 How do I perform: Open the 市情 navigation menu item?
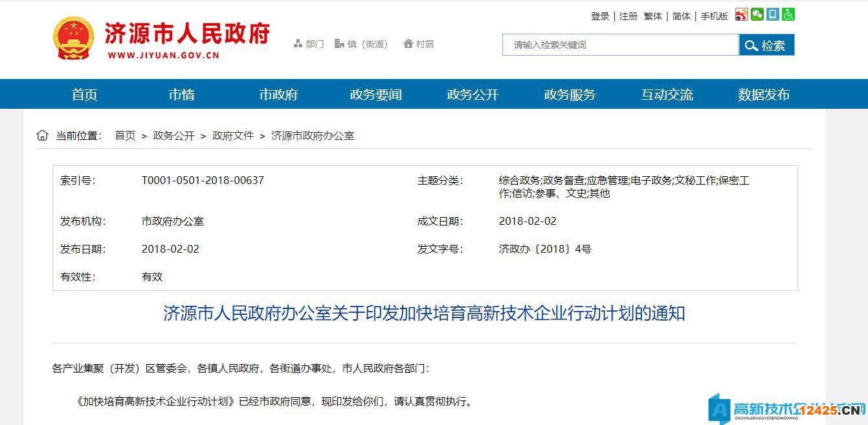182,95
